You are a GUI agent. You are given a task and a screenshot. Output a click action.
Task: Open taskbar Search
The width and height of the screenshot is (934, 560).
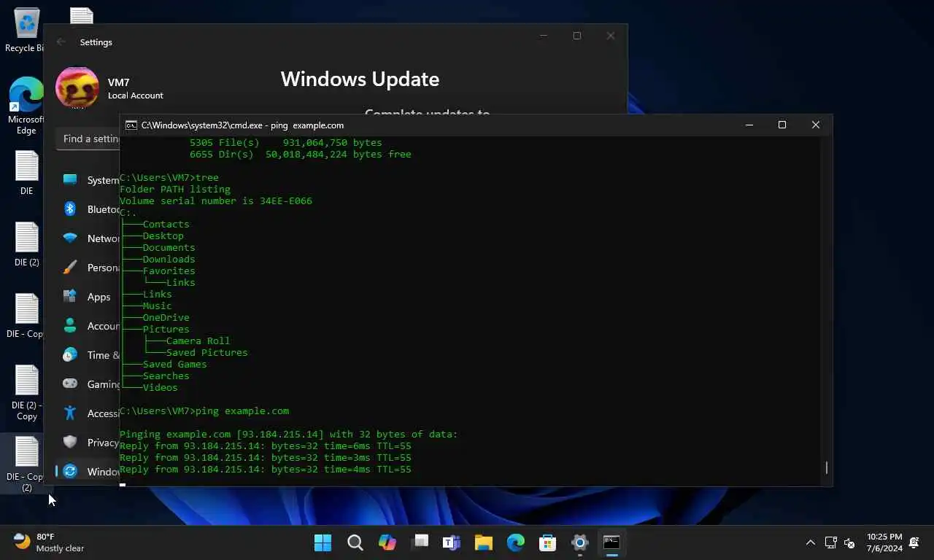click(355, 542)
